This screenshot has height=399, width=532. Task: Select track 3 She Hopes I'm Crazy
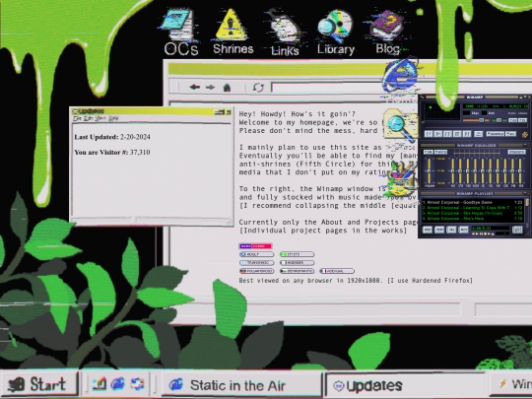tap(472, 213)
